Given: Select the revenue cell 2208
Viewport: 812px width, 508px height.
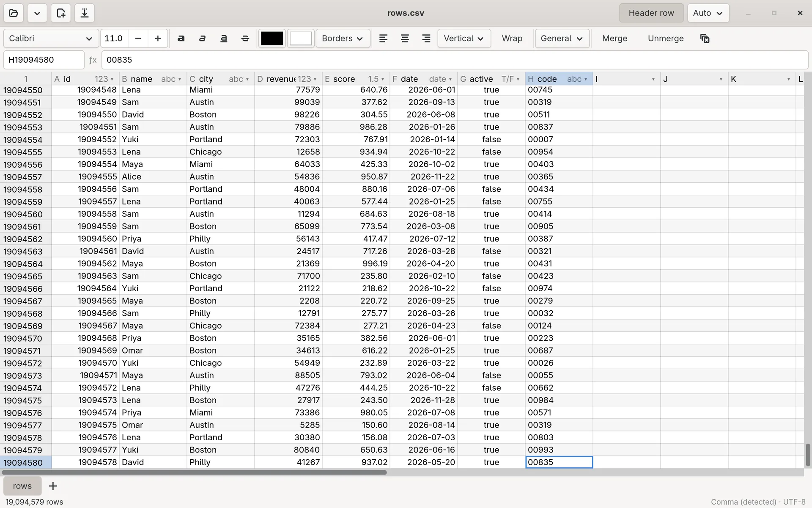Looking at the screenshot, I should point(288,301).
